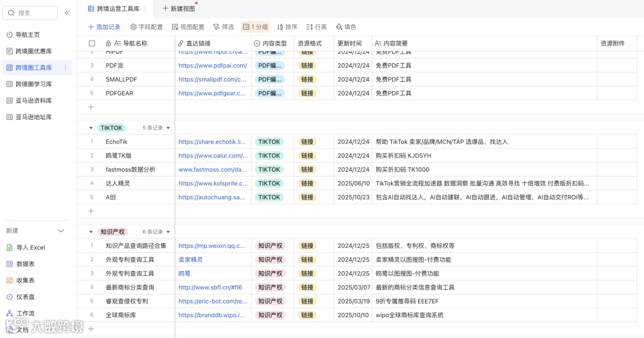
Task: Open the share.echotik link
Action: click(212, 142)
